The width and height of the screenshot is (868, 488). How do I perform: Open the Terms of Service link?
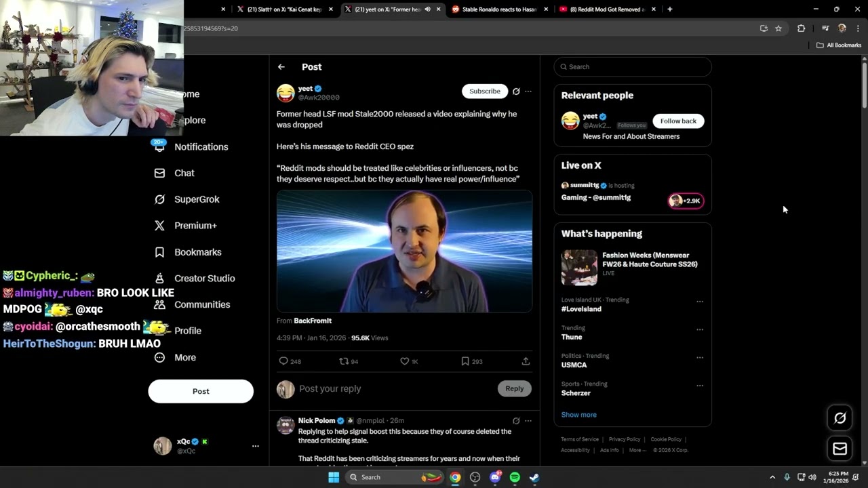click(580, 439)
